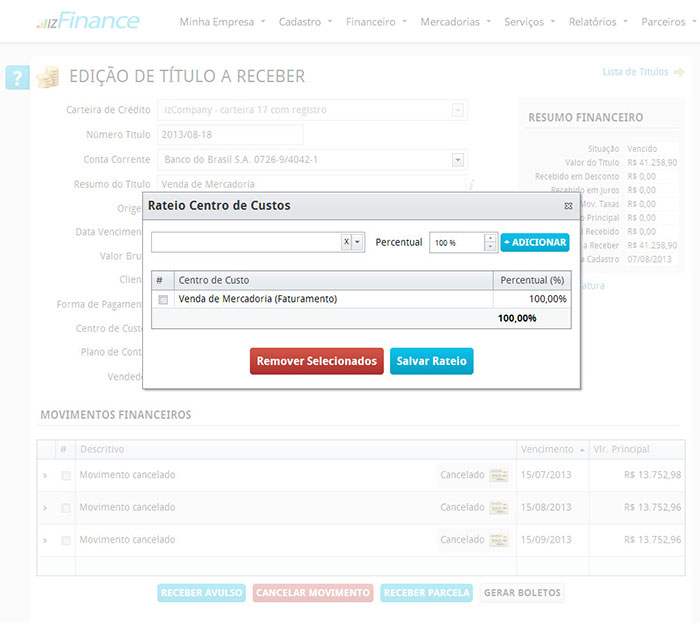Click the boleto icon for 15/09/2013 movement
700x623 pixels.
(x=499, y=540)
